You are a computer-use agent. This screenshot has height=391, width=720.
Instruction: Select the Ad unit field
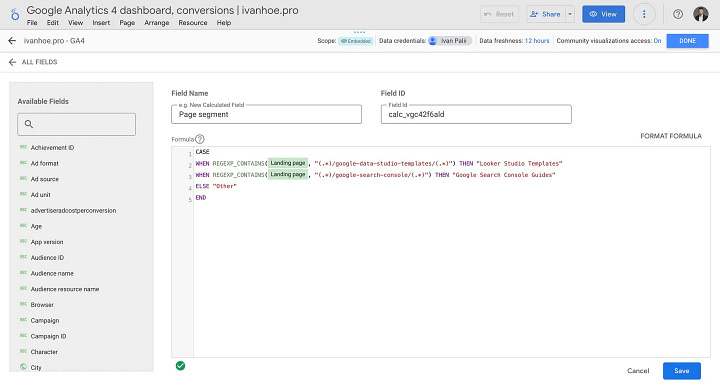[40, 195]
